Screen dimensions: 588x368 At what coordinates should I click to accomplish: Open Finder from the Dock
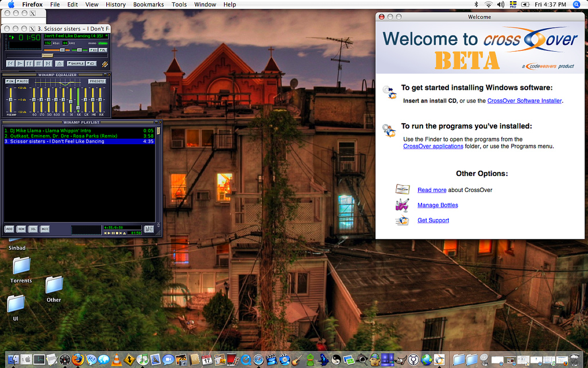click(x=13, y=360)
